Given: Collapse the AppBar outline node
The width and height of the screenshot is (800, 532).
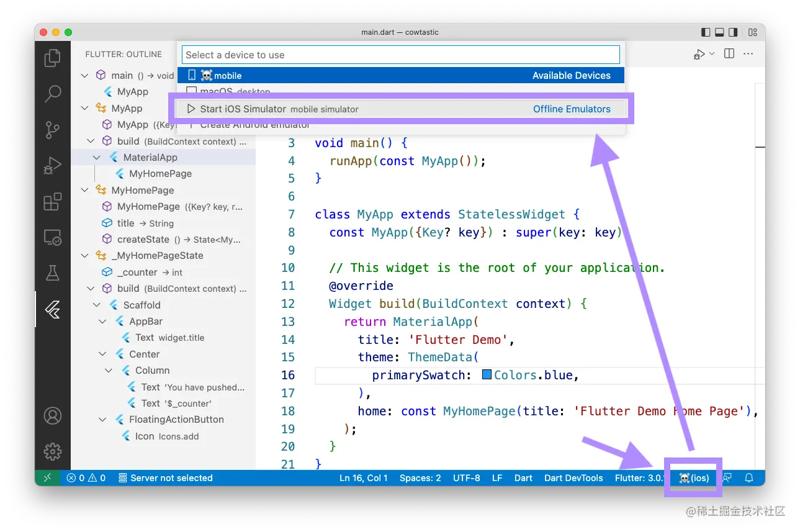Looking at the screenshot, I should point(103,321).
